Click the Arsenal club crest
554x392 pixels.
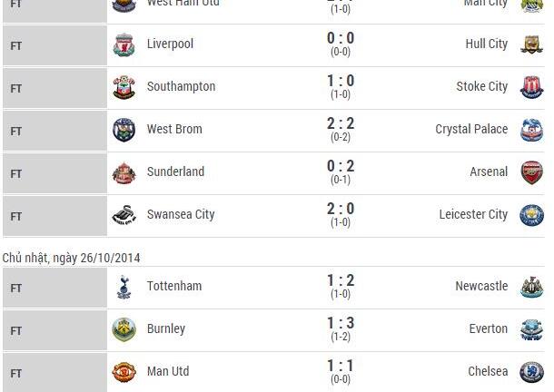pos(531,172)
